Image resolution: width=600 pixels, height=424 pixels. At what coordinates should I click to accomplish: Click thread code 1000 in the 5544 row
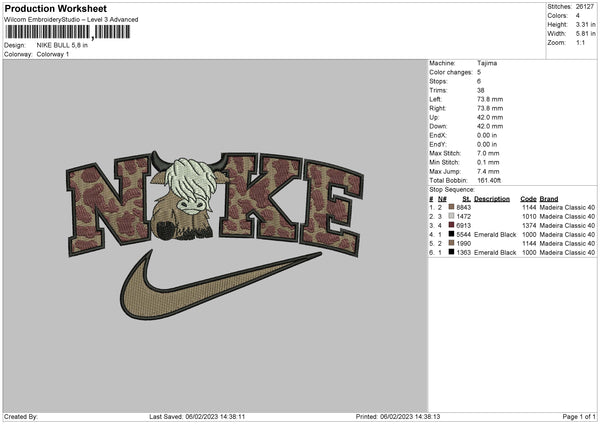(529, 235)
